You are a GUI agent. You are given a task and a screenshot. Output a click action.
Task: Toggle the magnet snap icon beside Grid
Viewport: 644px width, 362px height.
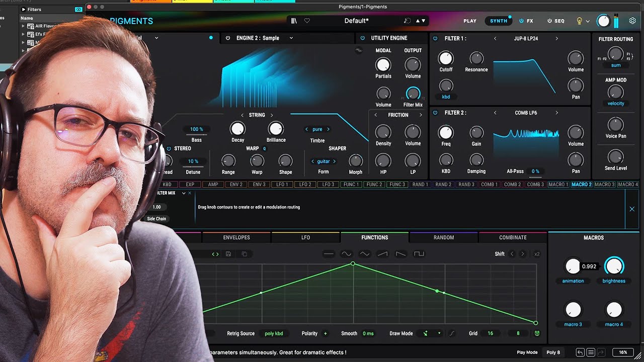tap(537, 333)
